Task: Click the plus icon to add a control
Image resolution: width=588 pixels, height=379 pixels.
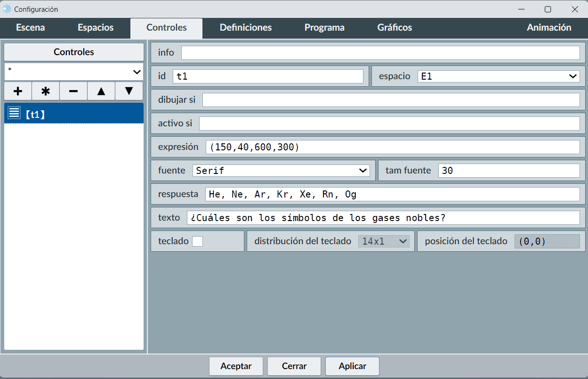Action: coord(18,91)
